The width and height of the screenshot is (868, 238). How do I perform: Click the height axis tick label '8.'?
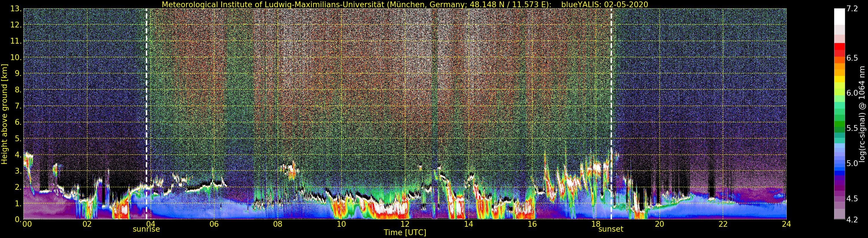18,90
